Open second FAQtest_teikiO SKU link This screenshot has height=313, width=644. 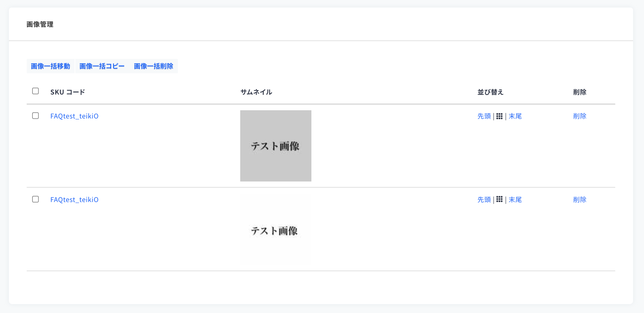pos(74,200)
